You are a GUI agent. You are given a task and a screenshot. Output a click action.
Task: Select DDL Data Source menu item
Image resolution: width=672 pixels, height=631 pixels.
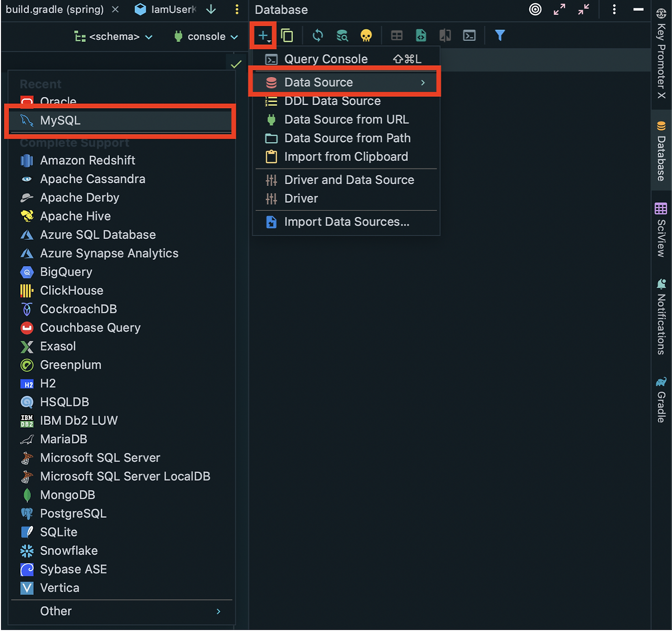click(346, 101)
